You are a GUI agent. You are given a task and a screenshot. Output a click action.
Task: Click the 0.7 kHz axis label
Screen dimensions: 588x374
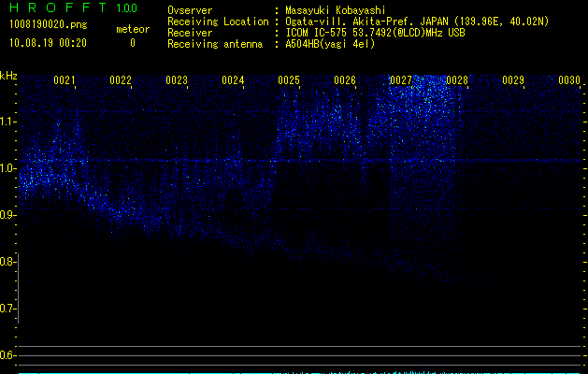[x=7, y=309]
